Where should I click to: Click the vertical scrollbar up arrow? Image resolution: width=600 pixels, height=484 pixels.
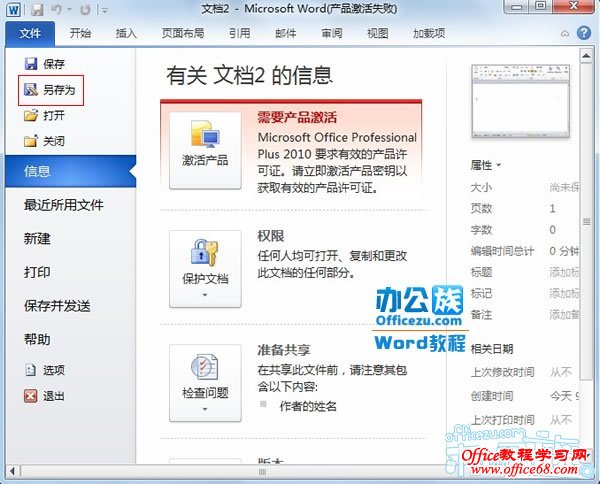[x=586, y=56]
